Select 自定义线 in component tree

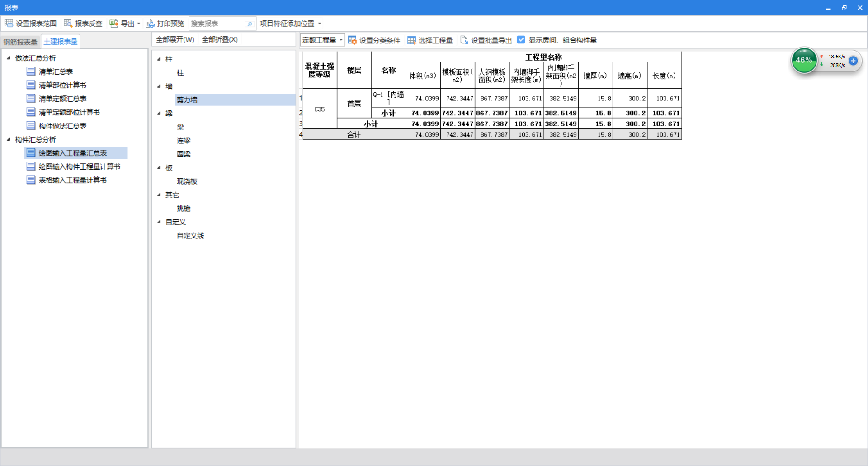click(190, 235)
